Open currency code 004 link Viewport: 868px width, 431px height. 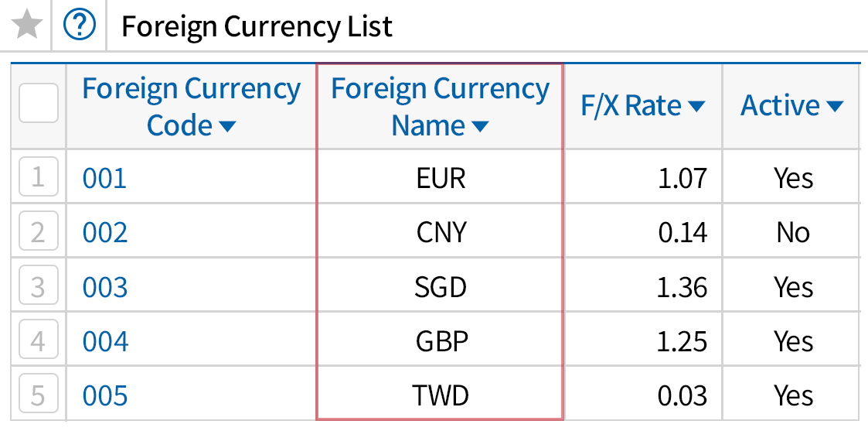(104, 341)
